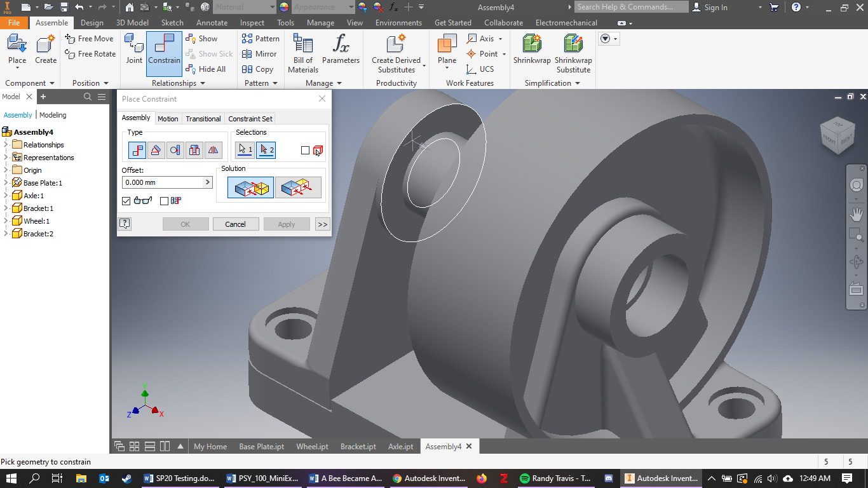The width and height of the screenshot is (868, 488).
Task: Expand the Bracket:2 node
Action: [x=6, y=234]
